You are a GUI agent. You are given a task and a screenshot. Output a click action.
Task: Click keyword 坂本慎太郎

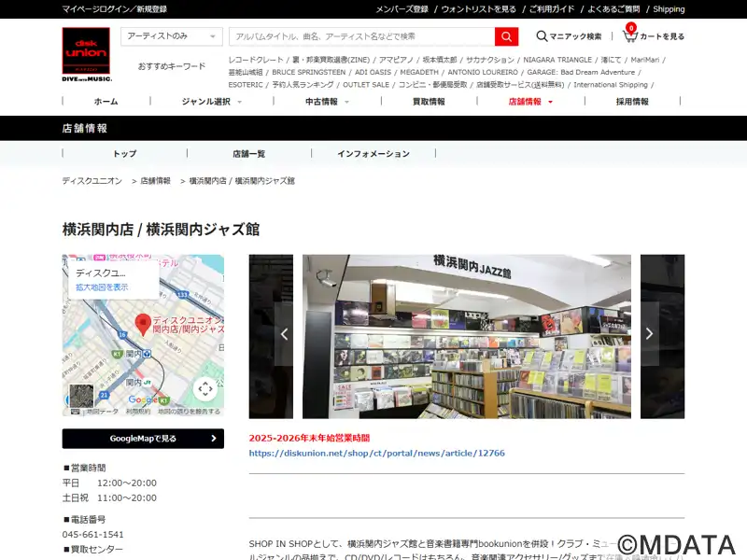coord(440,60)
